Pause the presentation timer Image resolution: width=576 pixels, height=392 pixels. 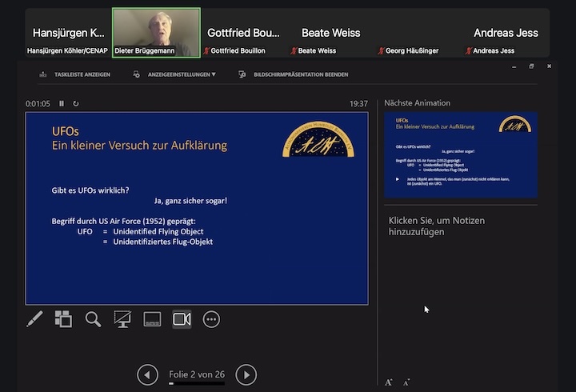tap(62, 103)
